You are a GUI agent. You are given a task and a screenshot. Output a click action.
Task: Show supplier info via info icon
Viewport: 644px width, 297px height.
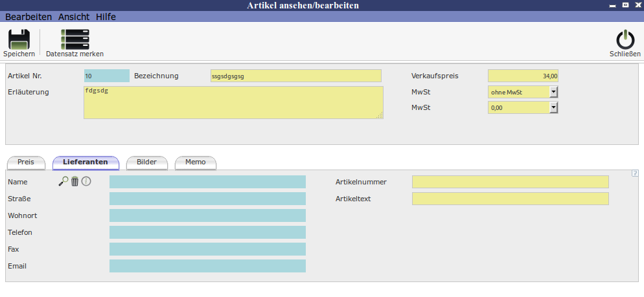(86, 182)
